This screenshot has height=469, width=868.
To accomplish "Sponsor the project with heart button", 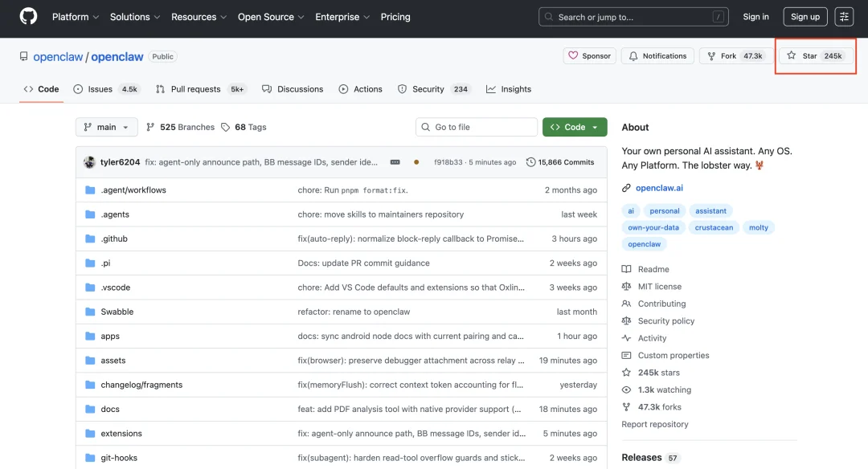I will (x=590, y=56).
